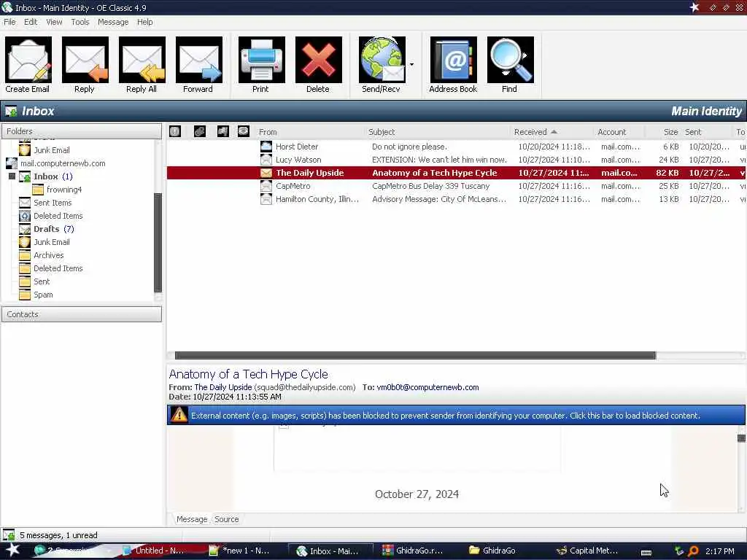Open GhidraGo.r... taskbar item
This screenshot has width=747, height=560.
click(413, 551)
